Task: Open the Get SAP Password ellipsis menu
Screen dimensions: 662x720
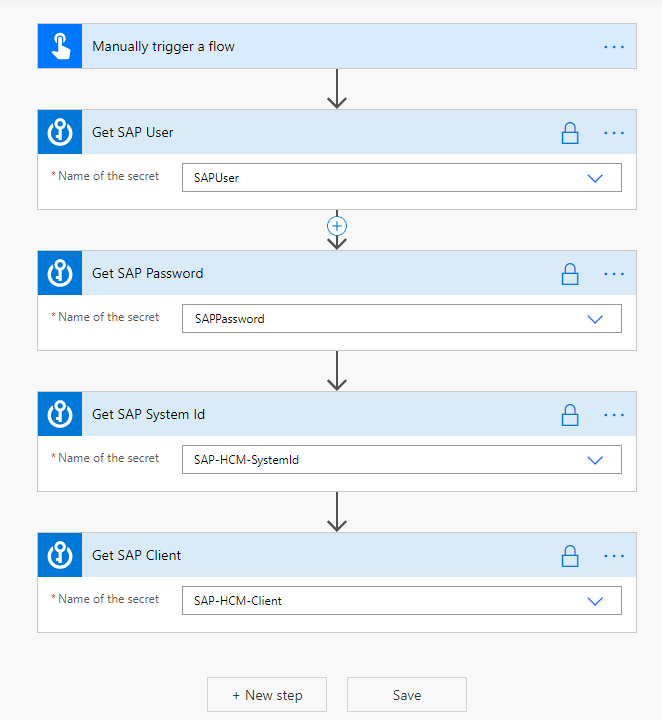Action: [614, 274]
